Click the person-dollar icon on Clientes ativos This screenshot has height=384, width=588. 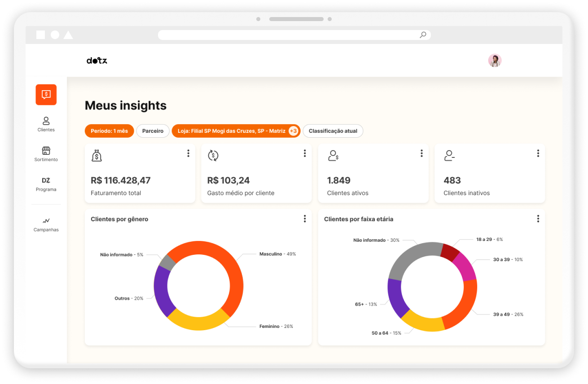[x=333, y=156]
